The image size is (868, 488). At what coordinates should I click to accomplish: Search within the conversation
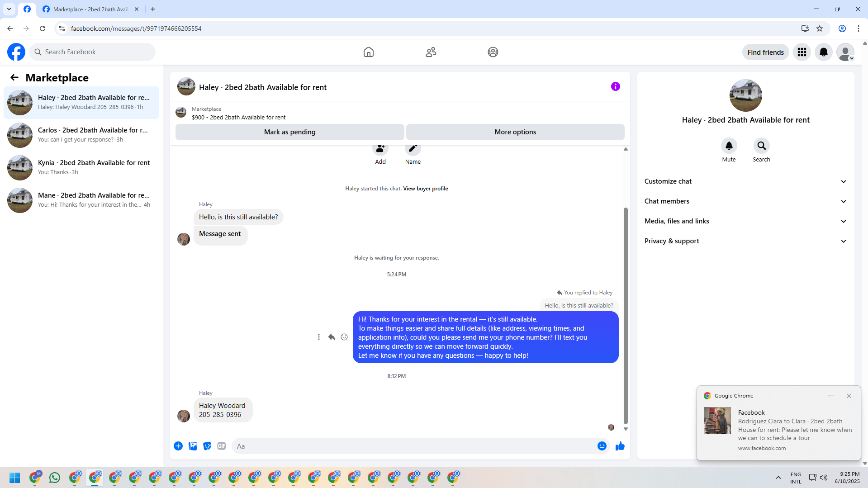(x=762, y=146)
